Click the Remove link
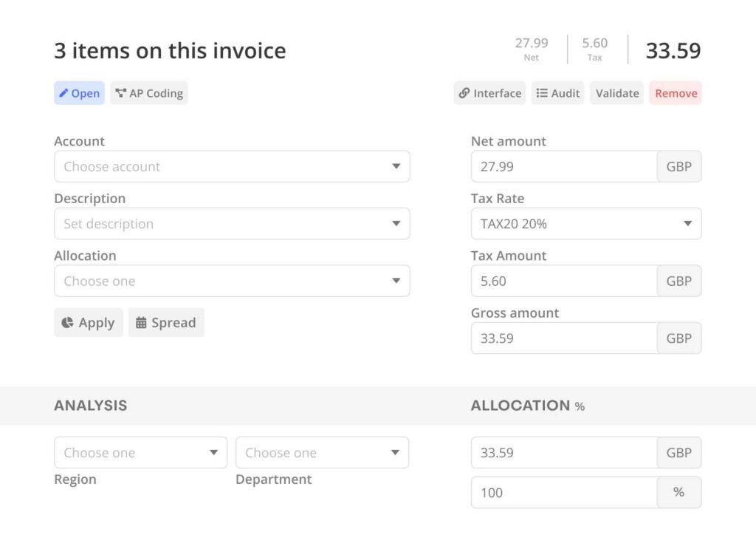756x540 pixels. [674, 93]
